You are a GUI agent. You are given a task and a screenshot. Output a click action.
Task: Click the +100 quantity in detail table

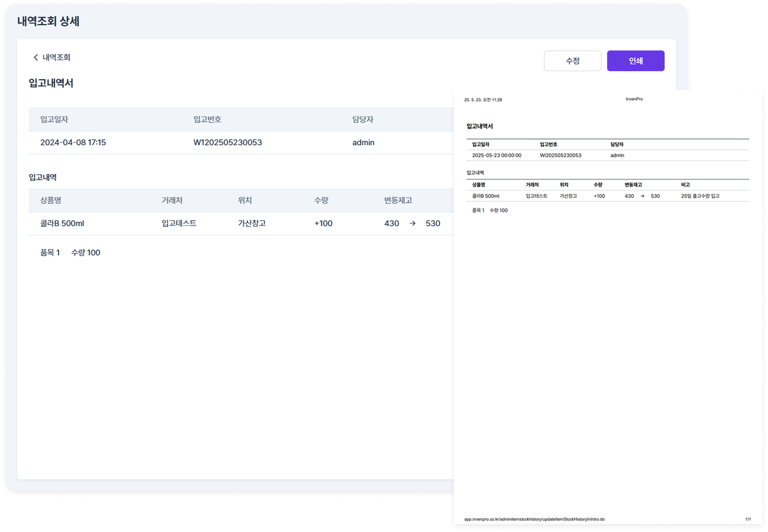coord(323,223)
